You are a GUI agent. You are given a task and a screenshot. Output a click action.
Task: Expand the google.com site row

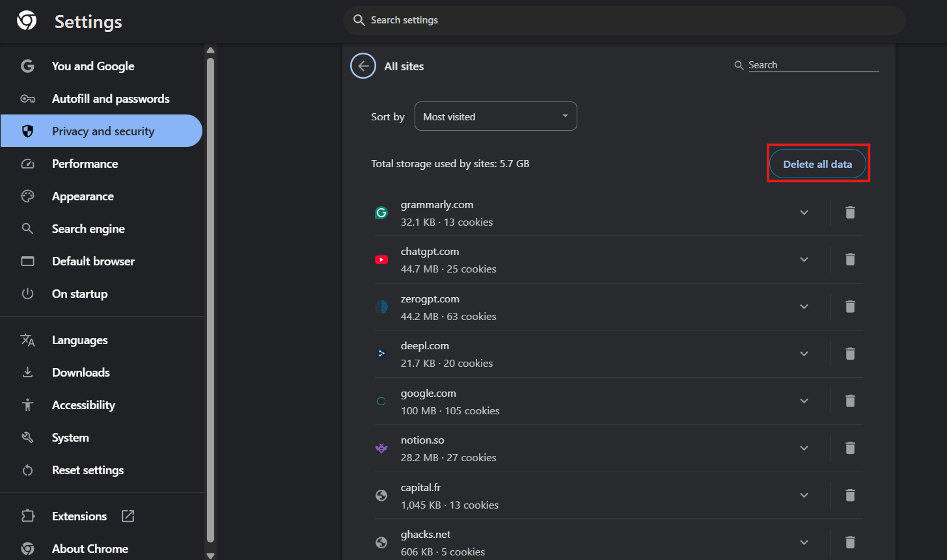(x=804, y=401)
